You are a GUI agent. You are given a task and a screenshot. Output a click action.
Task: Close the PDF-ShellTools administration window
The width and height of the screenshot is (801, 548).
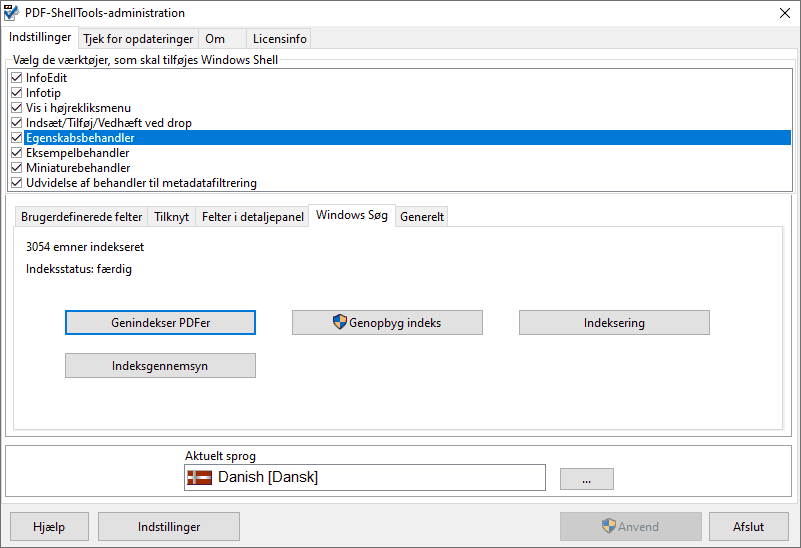click(785, 13)
